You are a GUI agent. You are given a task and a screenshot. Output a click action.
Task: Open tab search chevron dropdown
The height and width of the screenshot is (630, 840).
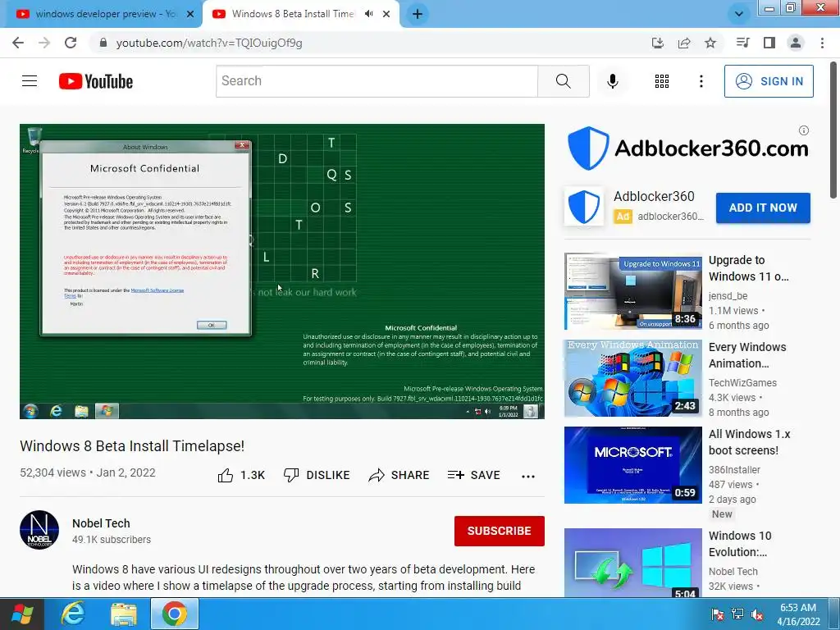[739, 14]
